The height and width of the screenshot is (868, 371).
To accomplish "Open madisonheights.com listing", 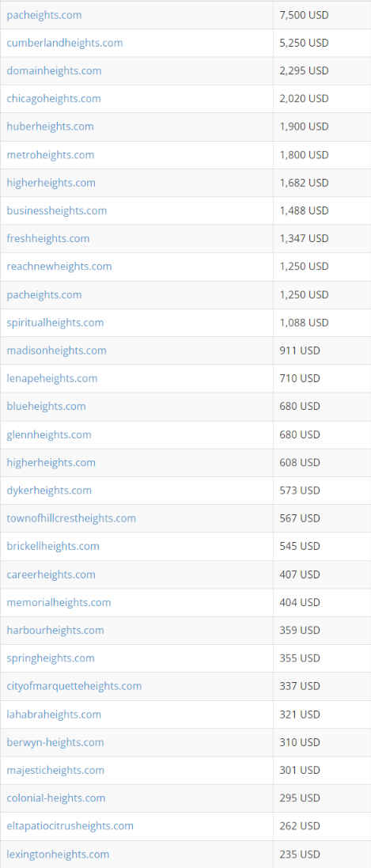I will pyautogui.click(x=56, y=351).
